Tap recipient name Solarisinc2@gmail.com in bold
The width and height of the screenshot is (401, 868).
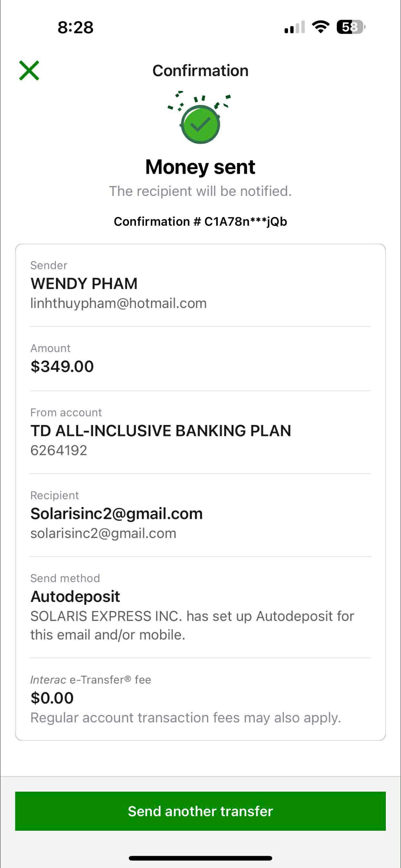pyautogui.click(x=117, y=513)
